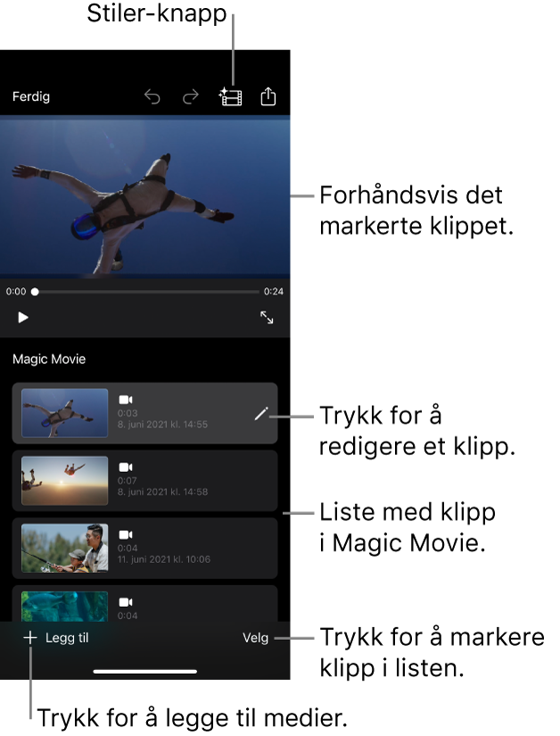Tap Legg til to add media
Image resolution: width=560 pixels, height=736 pixels.
(67, 638)
